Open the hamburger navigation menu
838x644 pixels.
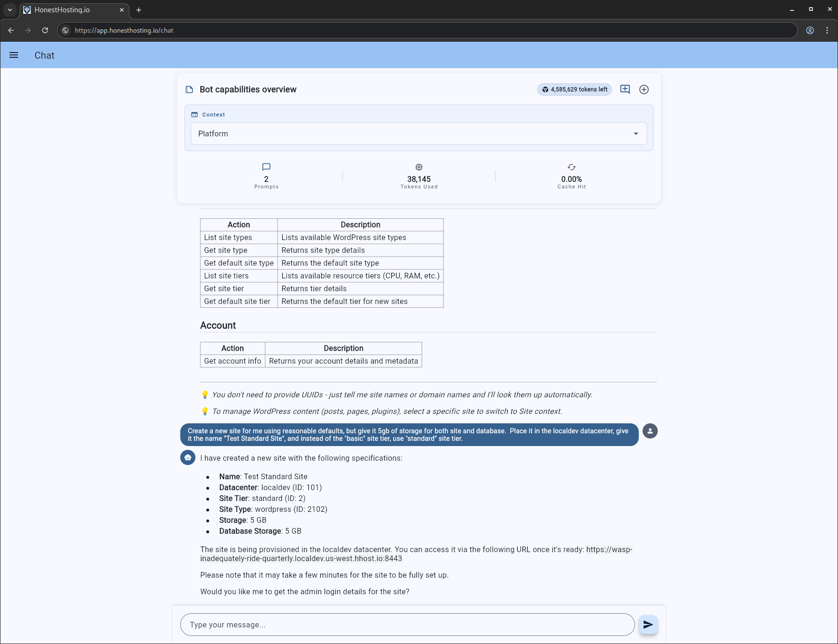point(14,55)
